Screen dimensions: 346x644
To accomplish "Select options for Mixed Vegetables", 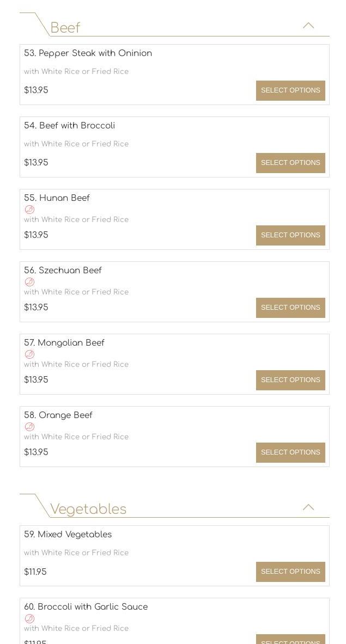I will click(x=290, y=572).
